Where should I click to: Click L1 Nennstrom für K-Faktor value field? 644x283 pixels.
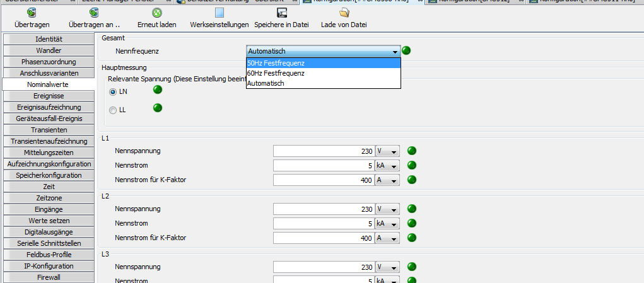coord(323,180)
